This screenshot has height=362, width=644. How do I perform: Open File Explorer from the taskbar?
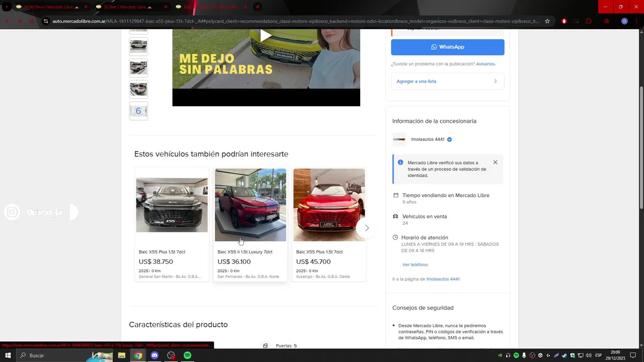coord(122,355)
